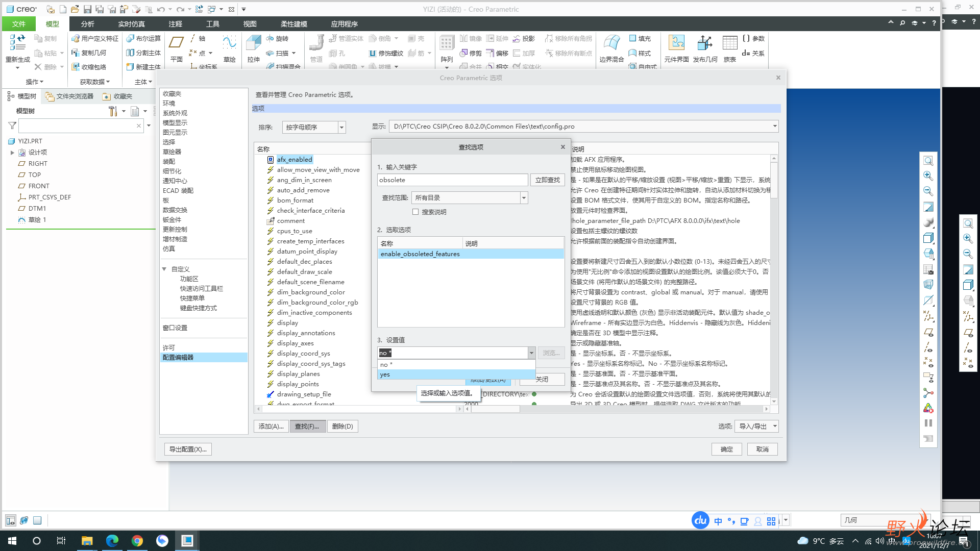980x551 pixels.
Task: Open the Sketch (草绘) tool
Action: click(230, 48)
